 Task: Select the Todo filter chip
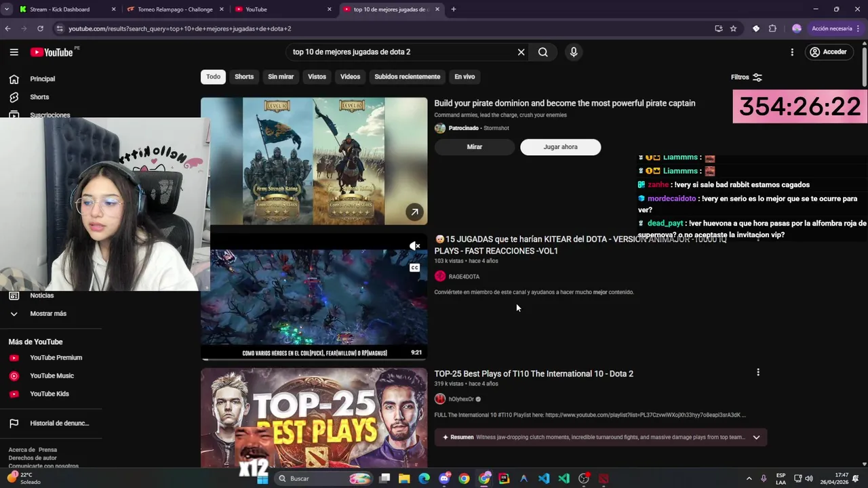[213, 77]
